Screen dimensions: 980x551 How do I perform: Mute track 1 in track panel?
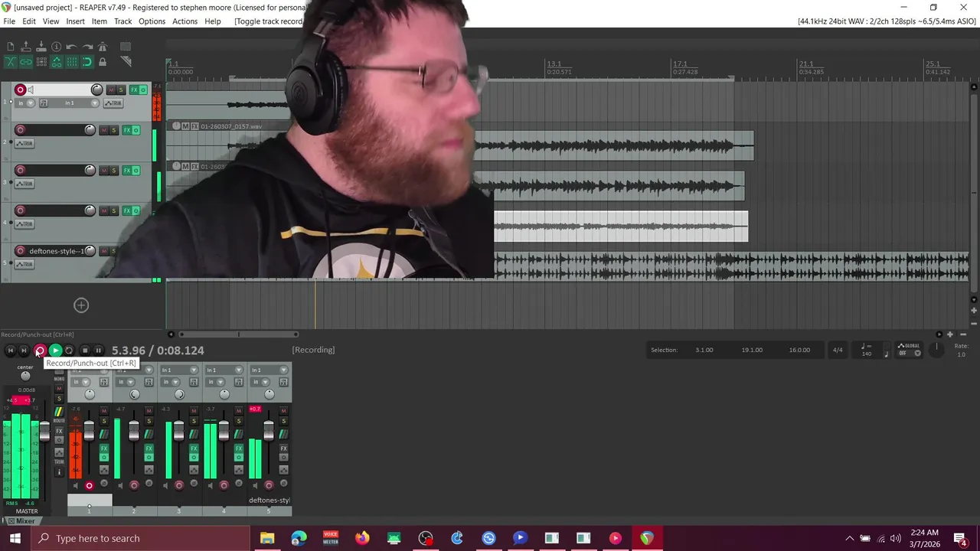111,90
